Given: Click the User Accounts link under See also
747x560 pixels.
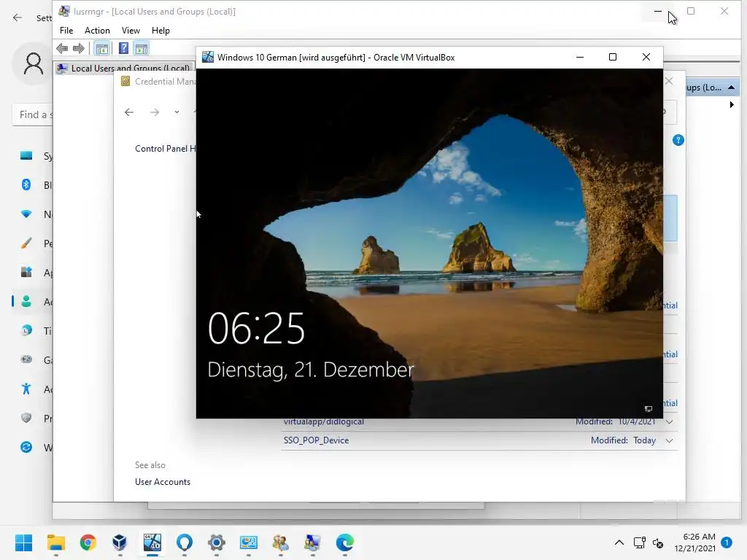Looking at the screenshot, I should click(x=163, y=482).
